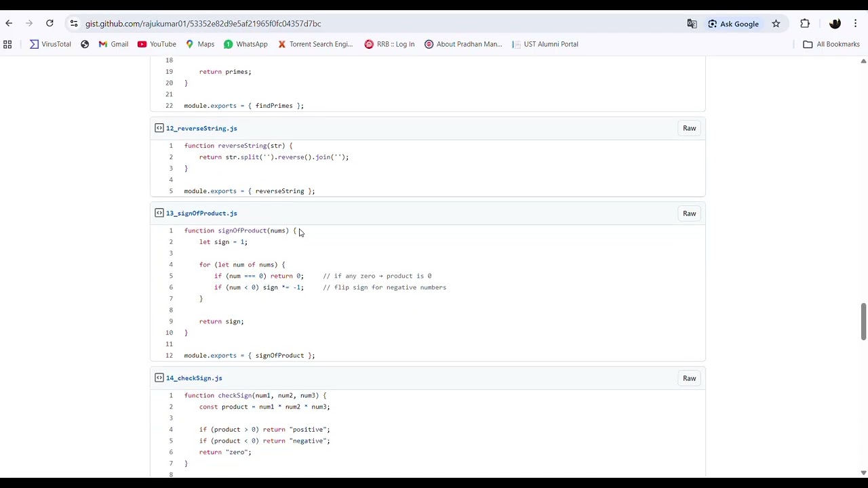Click the 'const product = num1 * num2 * num3' line
The height and width of the screenshot is (488, 868).
264,407
